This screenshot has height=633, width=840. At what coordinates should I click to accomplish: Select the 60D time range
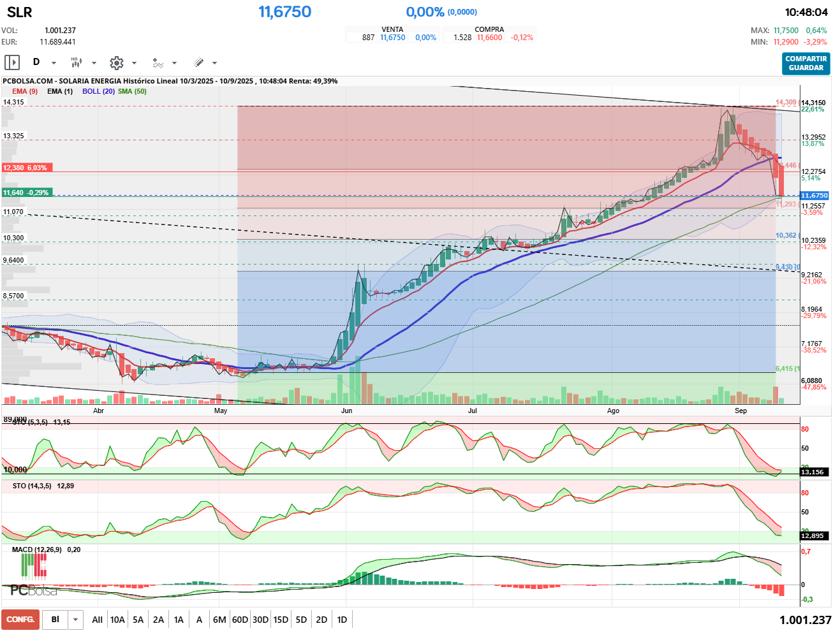[240, 620]
